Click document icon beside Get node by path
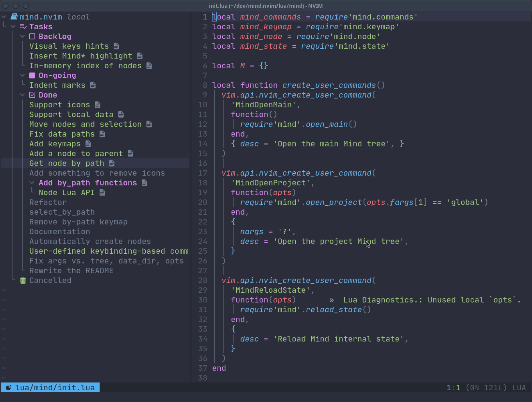Image resolution: width=532 pixels, height=402 pixels. point(111,163)
